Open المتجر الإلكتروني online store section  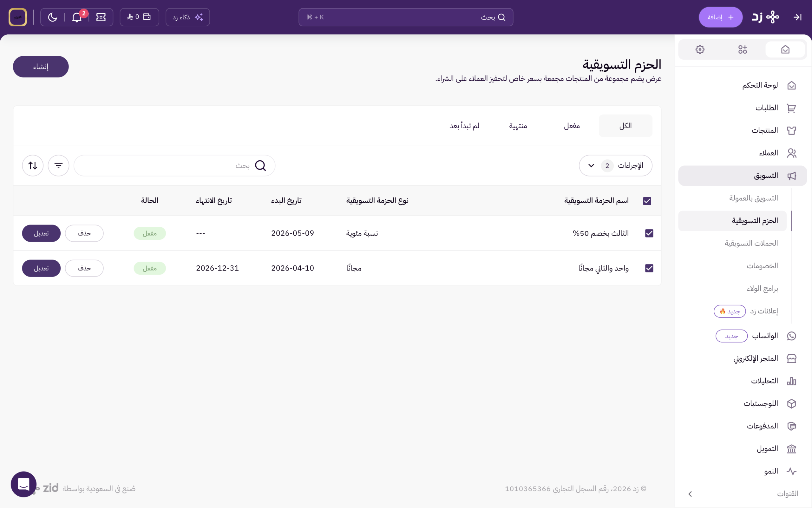point(743,358)
